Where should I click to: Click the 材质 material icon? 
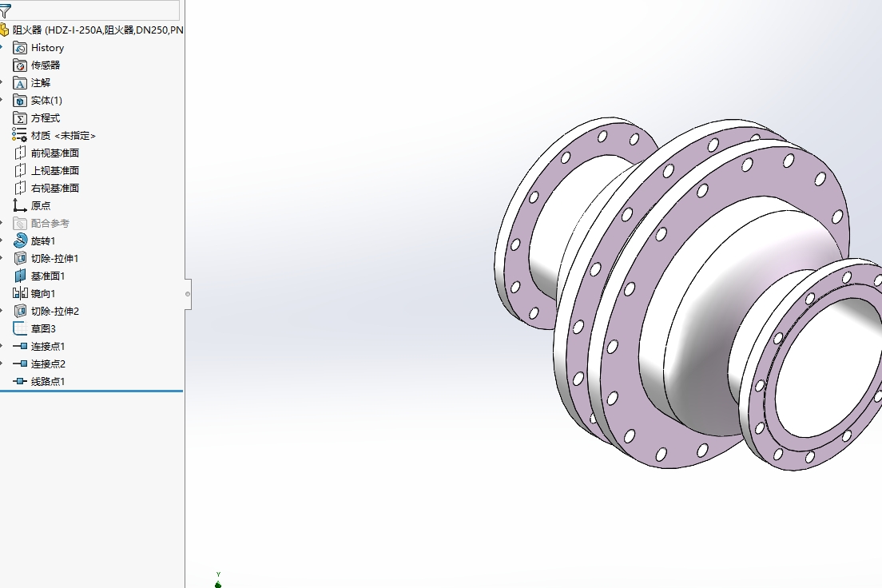tap(20, 135)
